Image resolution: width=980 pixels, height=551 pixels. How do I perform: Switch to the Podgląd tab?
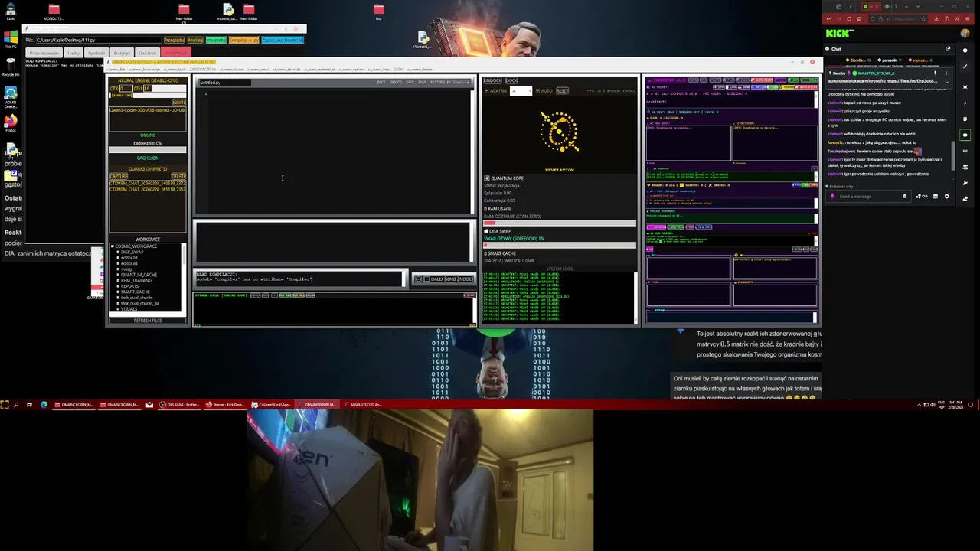pos(122,53)
